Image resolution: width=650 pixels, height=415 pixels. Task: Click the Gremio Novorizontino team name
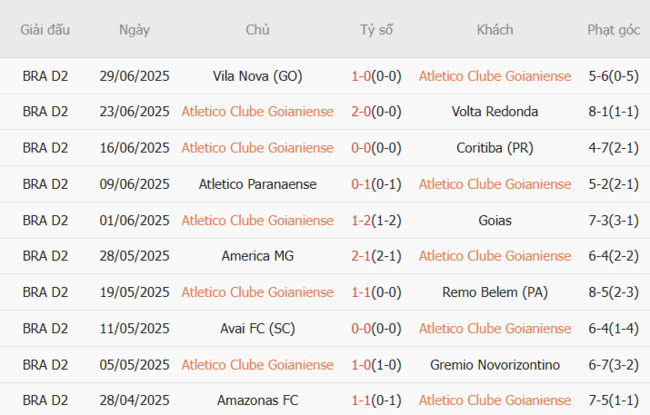click(x=495, y=364)
